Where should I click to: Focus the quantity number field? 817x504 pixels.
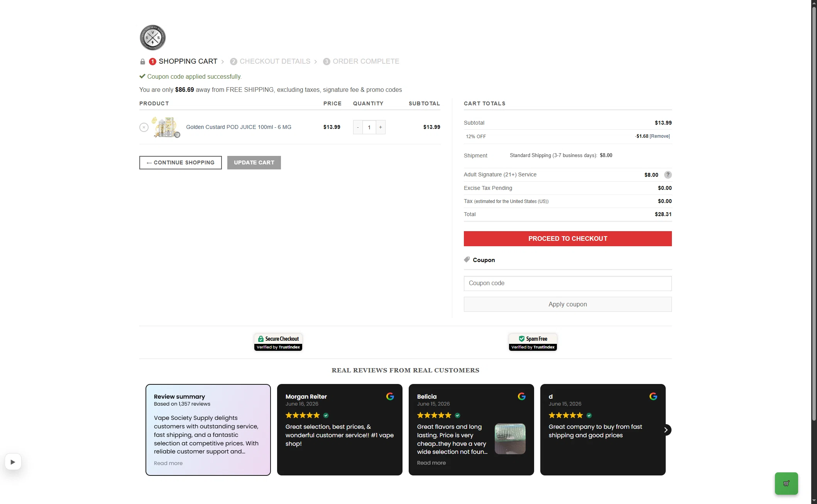click(x=369, y=127)
